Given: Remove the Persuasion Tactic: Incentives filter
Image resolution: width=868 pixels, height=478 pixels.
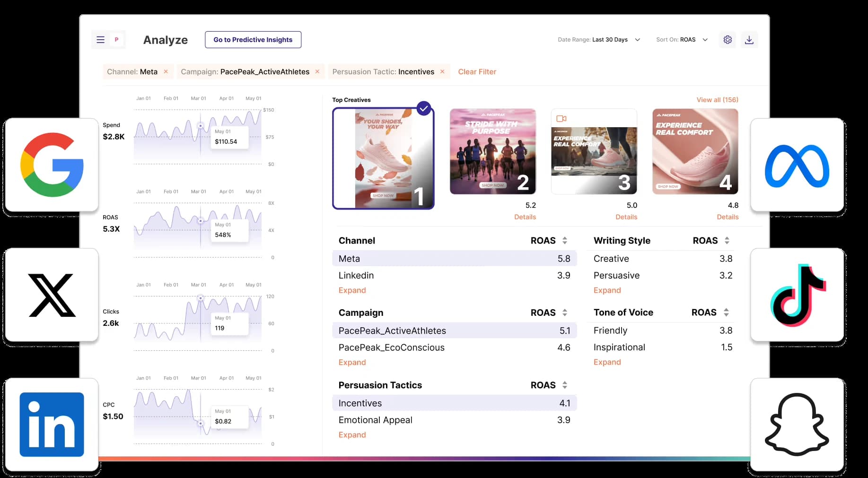Looking at the screenshot, I should coord(442,71).
